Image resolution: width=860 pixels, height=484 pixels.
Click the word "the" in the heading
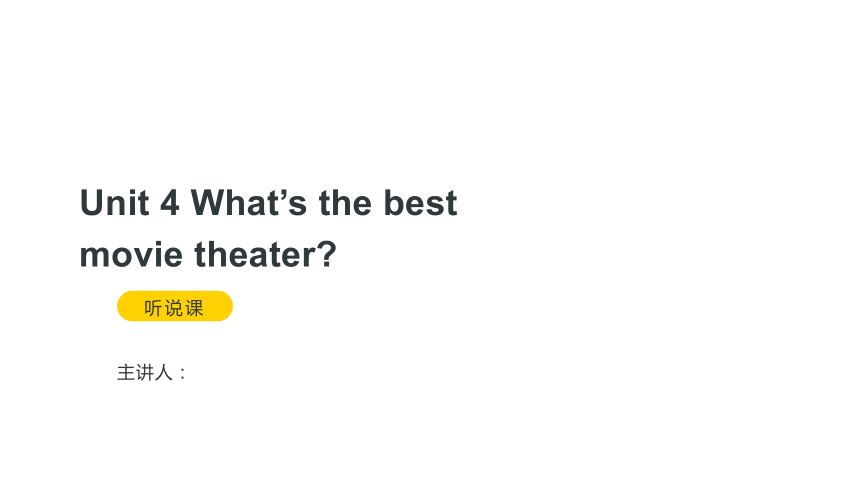click(x=345, y=203)
